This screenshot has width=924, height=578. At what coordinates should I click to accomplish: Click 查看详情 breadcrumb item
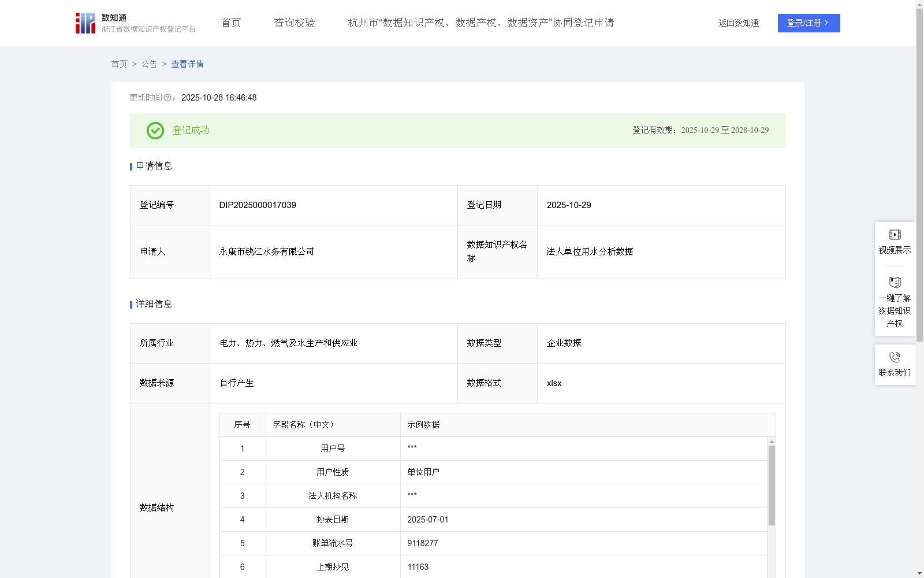187,64
